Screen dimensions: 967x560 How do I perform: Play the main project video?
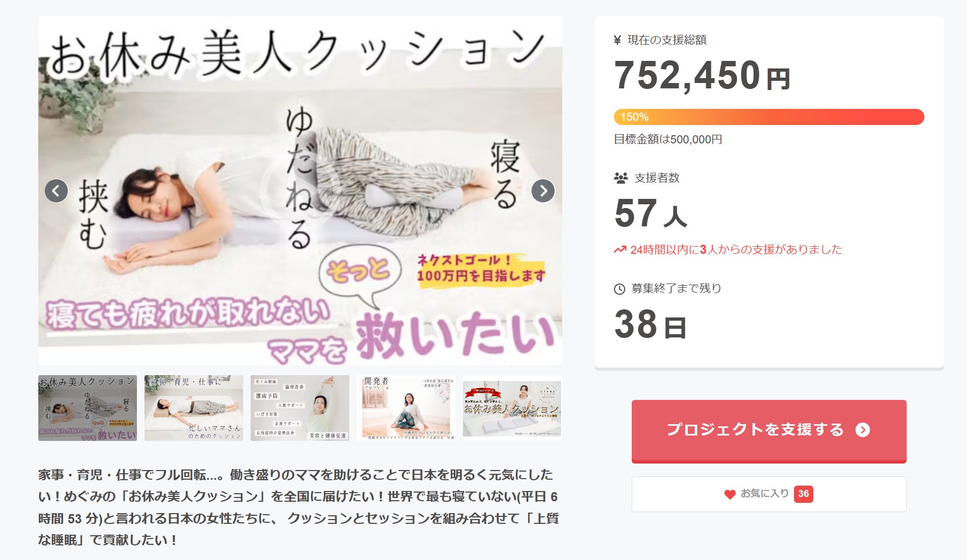click(300, 189)
